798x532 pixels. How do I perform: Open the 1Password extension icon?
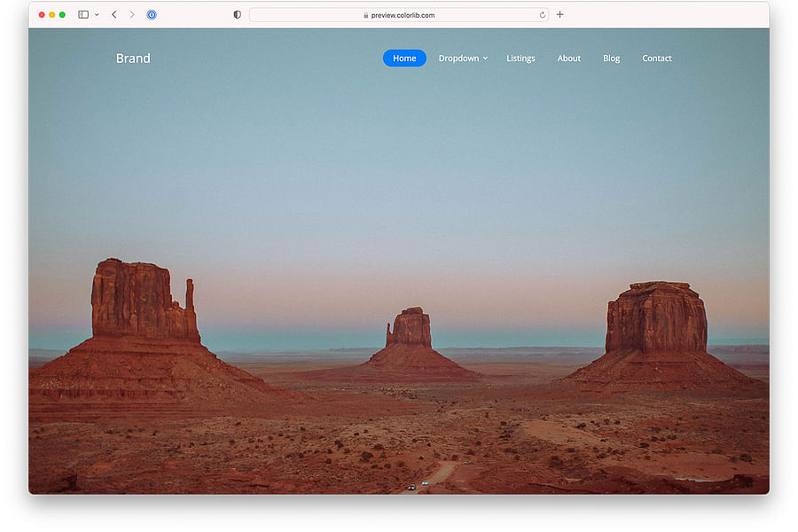[151, 14]
